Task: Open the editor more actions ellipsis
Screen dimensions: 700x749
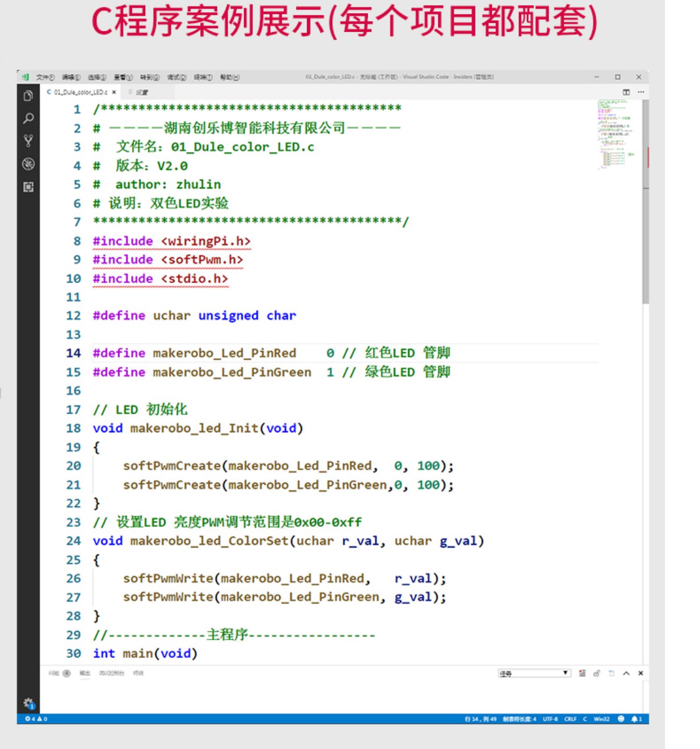Action: (641, 92)
